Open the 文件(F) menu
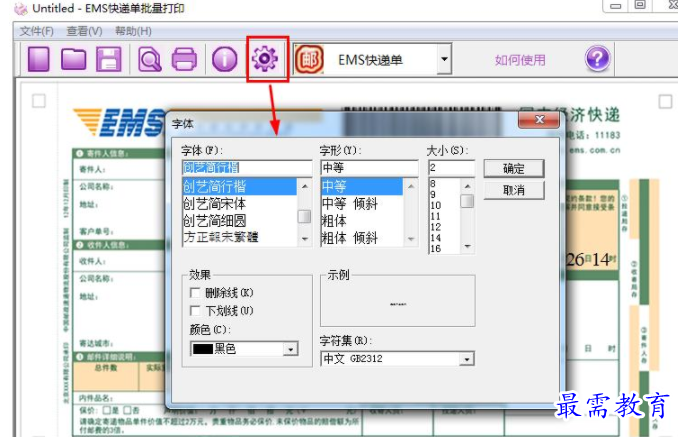 pos(37,31)
